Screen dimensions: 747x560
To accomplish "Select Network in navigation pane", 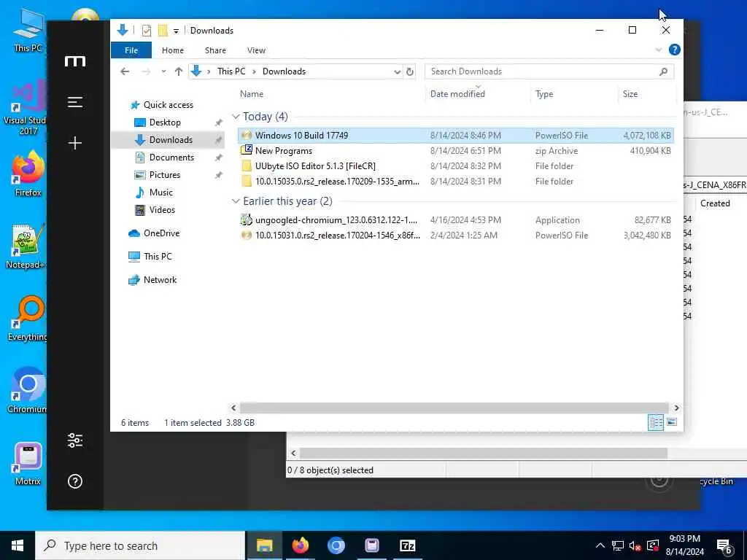I will [160, 280].
